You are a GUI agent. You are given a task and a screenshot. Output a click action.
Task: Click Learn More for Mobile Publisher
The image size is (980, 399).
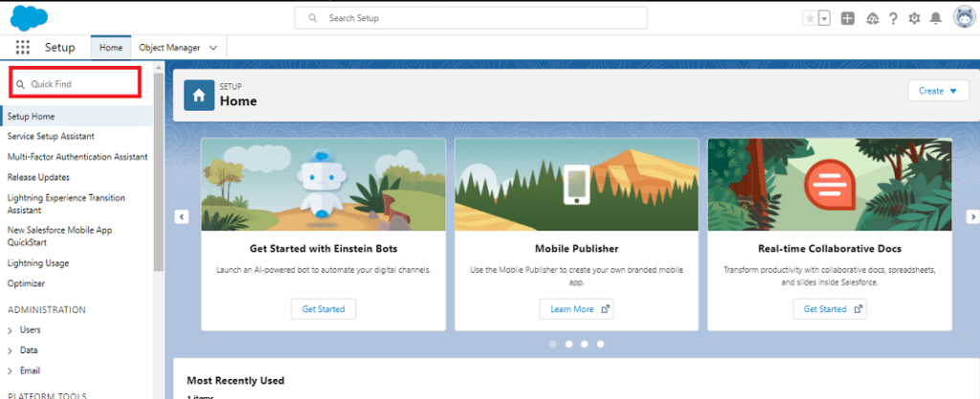[577, 309]
